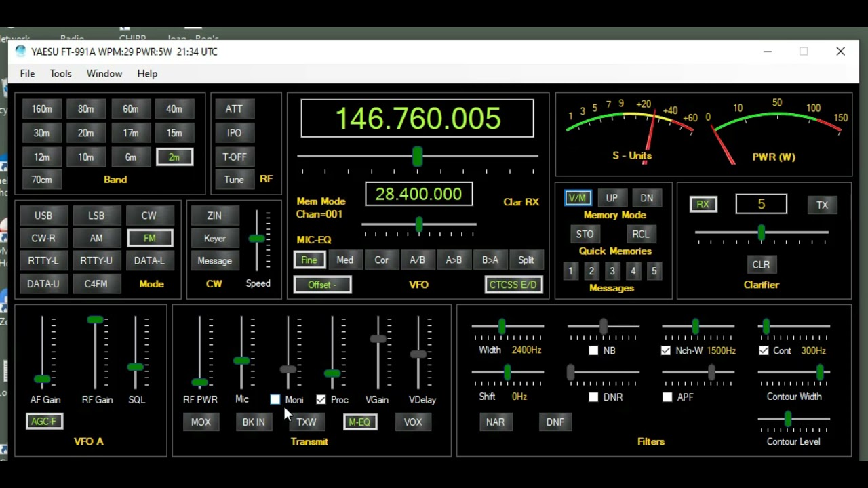Image resolution: width=868 pixels, height=488 pixels.
Task: Toggle the VOX button
Action: click(413, 422)
